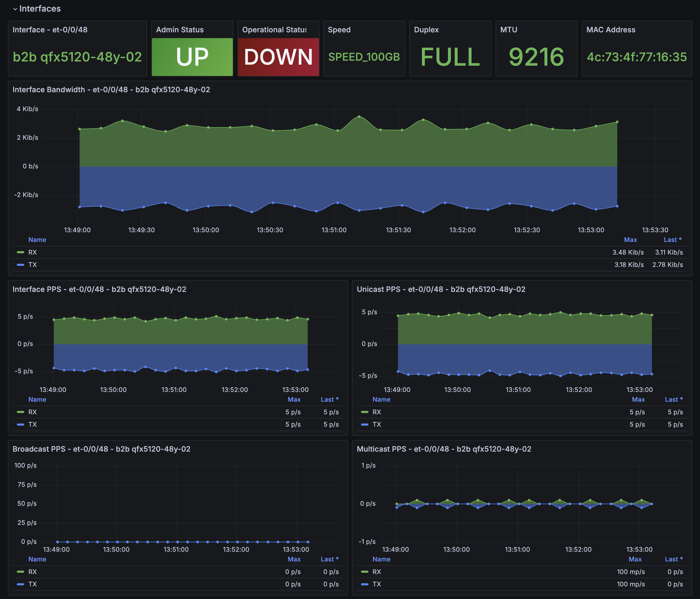
Task: Open Multicast PPS panel title menu
Action: tap(444, 449)
